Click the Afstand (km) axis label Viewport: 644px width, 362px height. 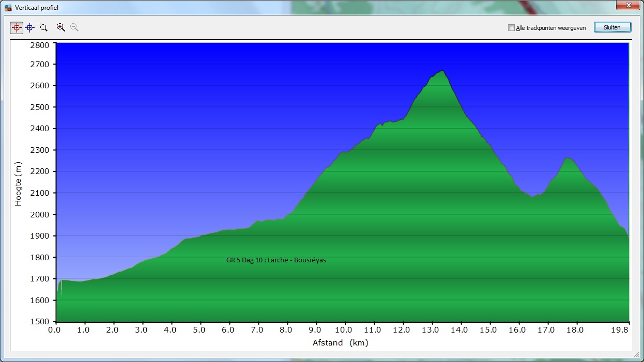point(341,343)
